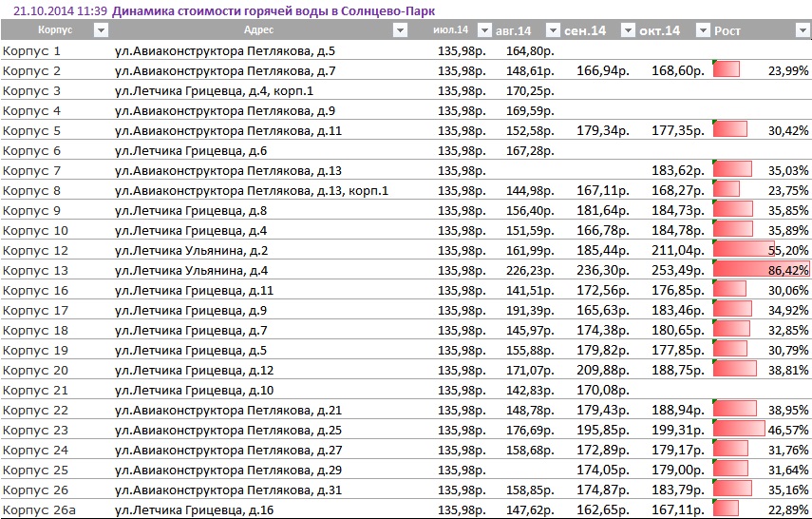The image size is (812, 519).
Task: Select the '188,94р.' cell in Корпус 22 row
Action: 678,410
